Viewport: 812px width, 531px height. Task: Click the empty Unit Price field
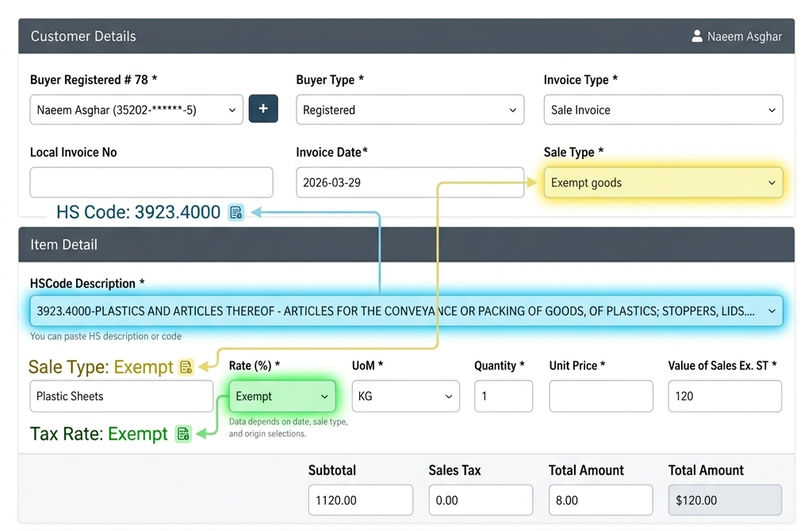click(x=601, y=396)
